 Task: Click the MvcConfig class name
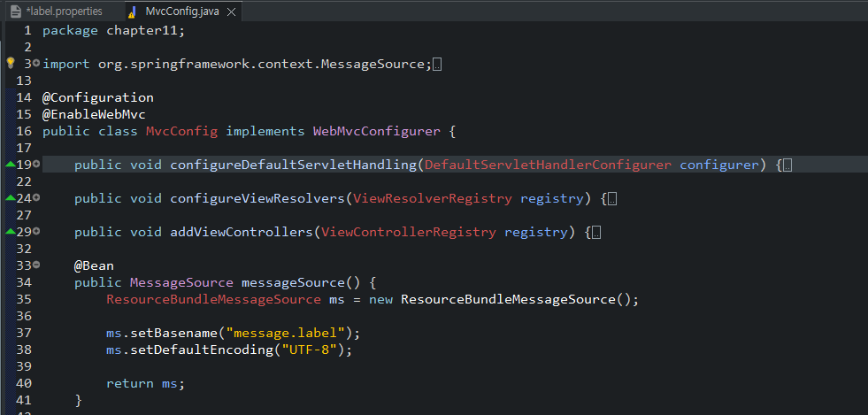pyautogui.click(x=181, y=132)
